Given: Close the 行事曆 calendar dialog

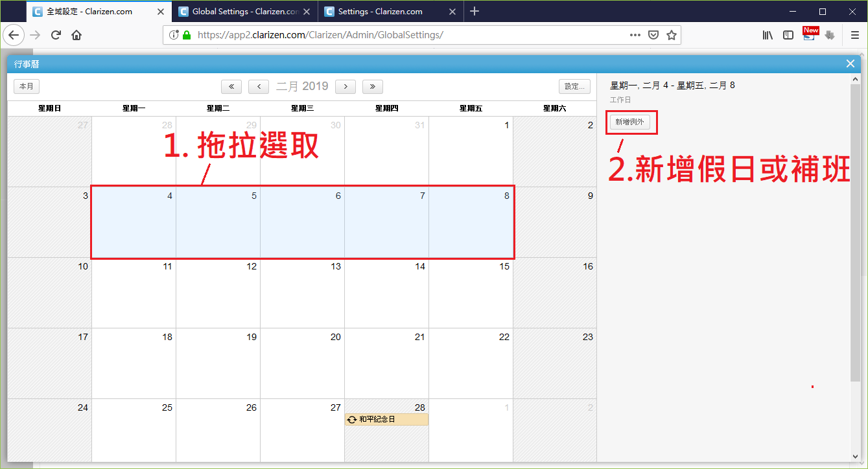Looking at the screenshot, I should (850, 63).
